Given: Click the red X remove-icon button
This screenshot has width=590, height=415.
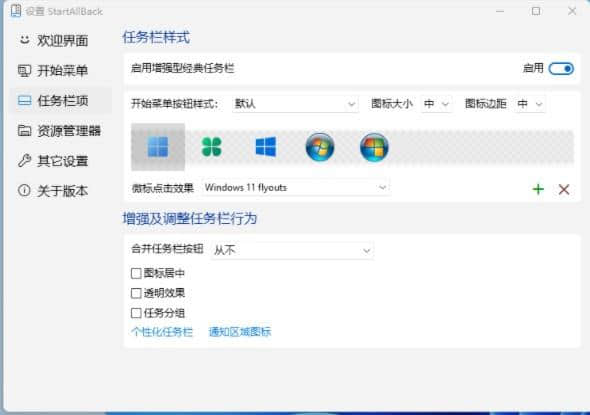Looking at the screenshot, I should [564, 189].
